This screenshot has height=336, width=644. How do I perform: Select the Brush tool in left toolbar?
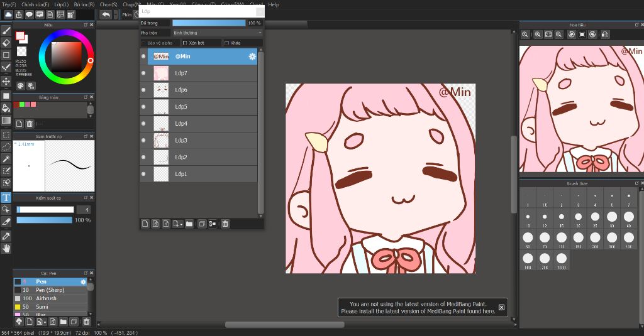tap(6, 30)
